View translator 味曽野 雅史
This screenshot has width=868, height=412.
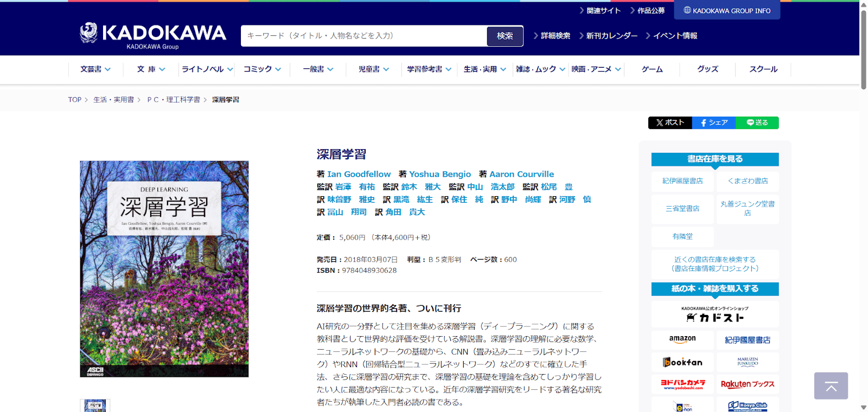click(351, 199)
